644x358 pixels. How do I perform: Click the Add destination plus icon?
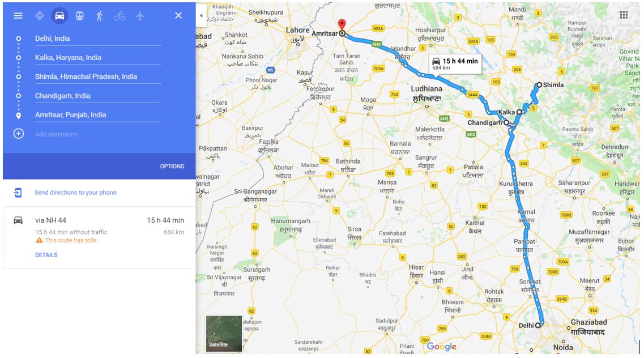19,134
